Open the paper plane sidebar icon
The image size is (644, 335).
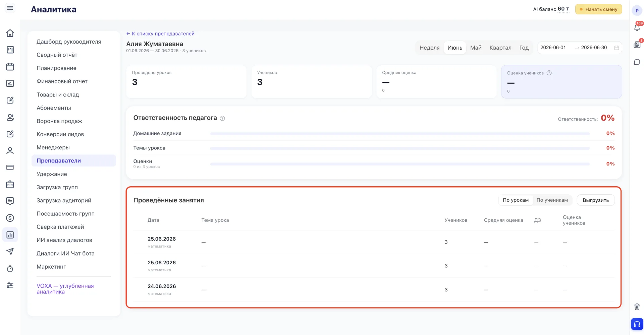(x=10, y=252)
